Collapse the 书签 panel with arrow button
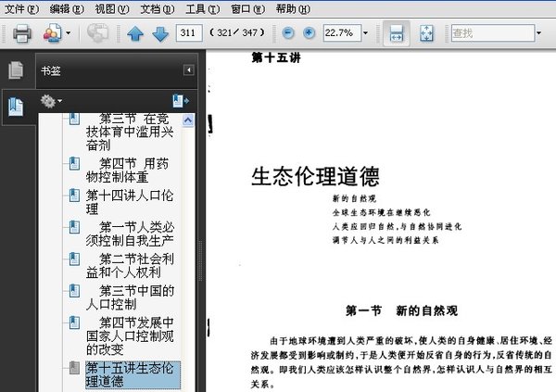Screen dimensions: 556x392 pos(189,70)
